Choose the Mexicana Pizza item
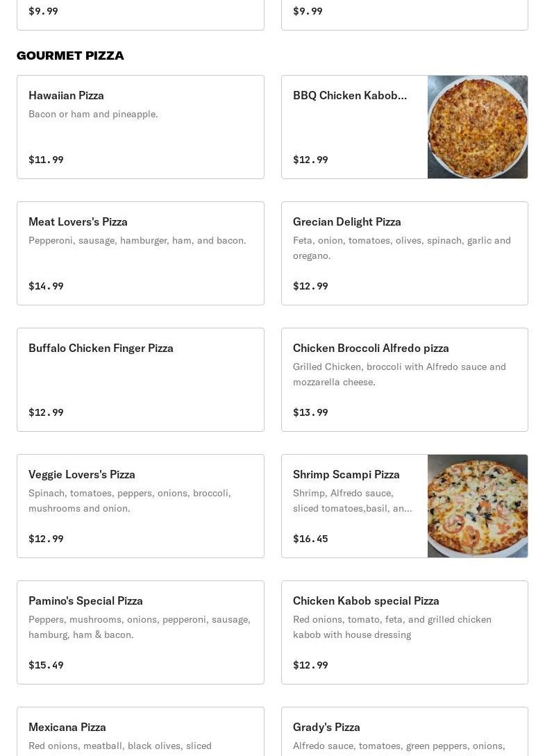This screenshot has height=756, width=545. click(x=140, y=732)
